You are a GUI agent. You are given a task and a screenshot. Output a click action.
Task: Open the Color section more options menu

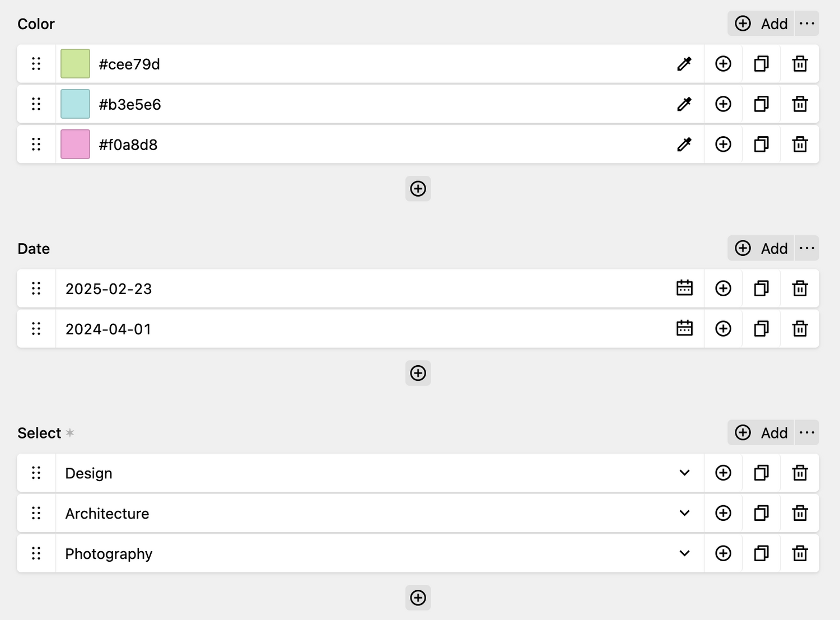pyautogui.click(x=807, y=24)
